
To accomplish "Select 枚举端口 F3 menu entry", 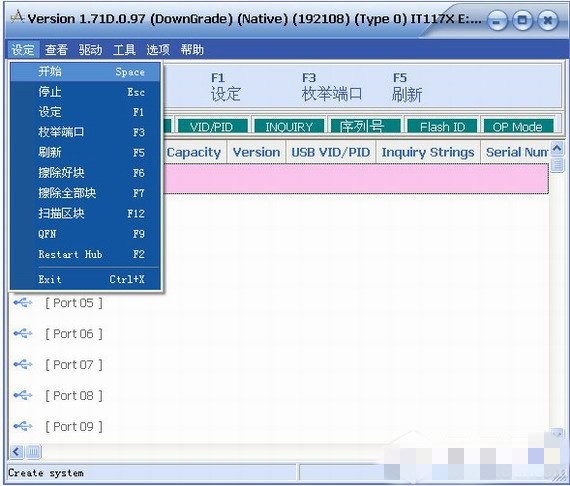I will (x=85, y=132).
